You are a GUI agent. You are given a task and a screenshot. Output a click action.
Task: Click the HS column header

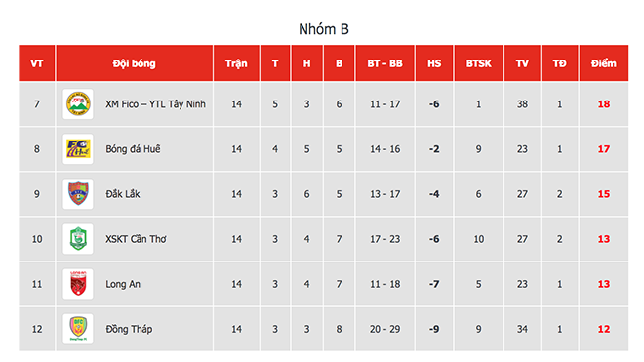tap(434, 63)
